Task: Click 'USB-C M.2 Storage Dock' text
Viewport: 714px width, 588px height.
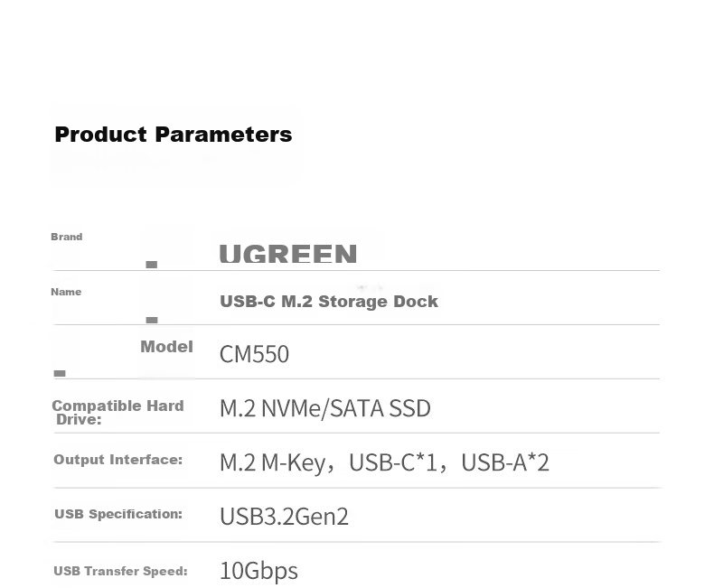Action: [329, 302]
